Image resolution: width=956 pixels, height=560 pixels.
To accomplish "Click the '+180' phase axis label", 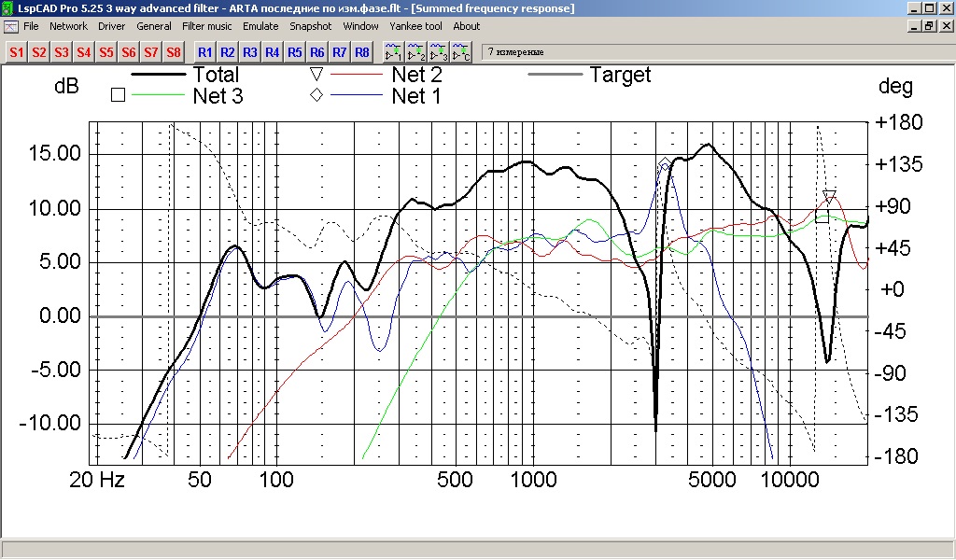I will pyautogui.click(x=899, y=122).
